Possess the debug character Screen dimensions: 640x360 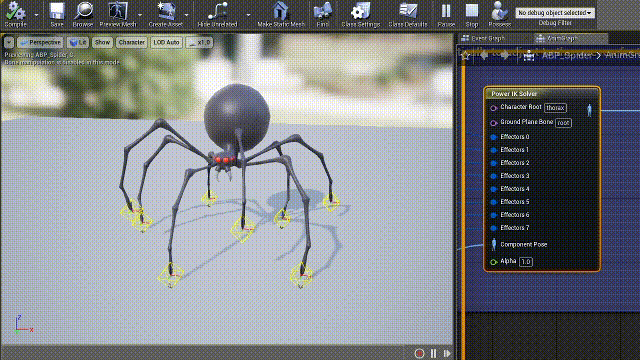click(500, 14)
